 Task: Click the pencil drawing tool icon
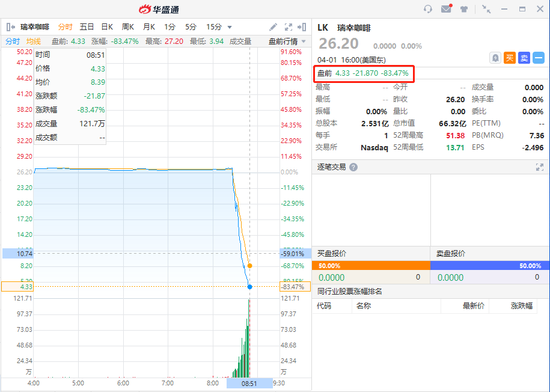coord(273,27)
